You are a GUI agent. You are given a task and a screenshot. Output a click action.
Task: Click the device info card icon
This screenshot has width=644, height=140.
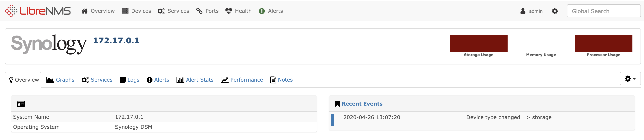(x=21, y=104)
